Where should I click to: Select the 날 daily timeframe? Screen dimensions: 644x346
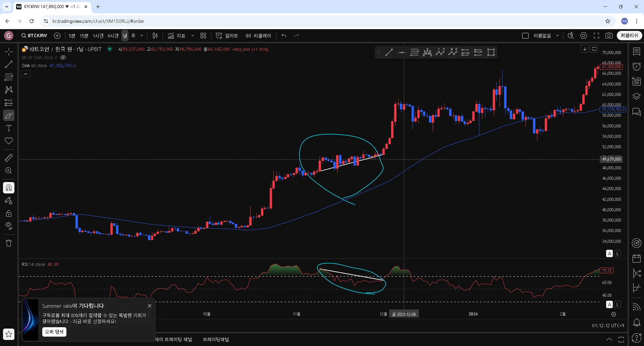pyautogui.click(x=125, y=36)
